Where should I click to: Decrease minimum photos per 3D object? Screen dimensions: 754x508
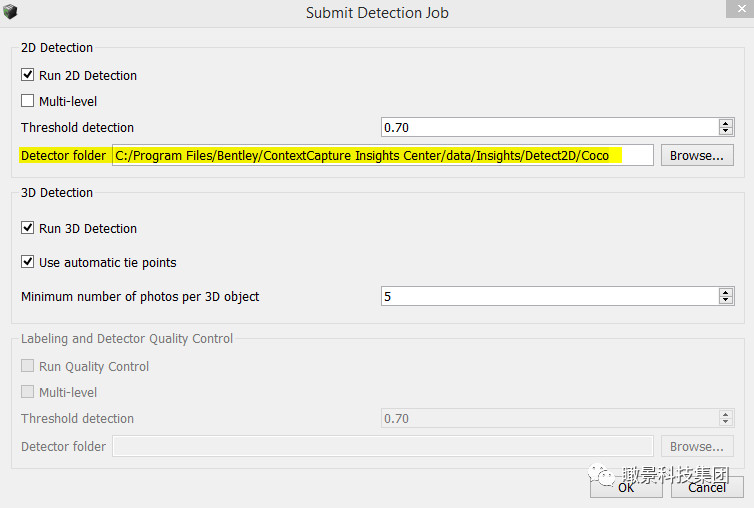[726, 300]
